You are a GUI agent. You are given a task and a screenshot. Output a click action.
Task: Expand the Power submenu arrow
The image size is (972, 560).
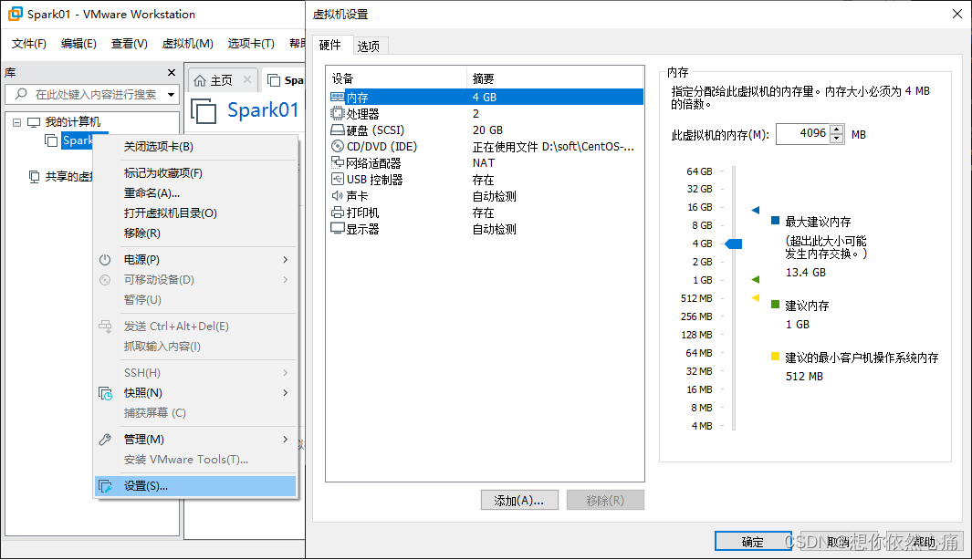pyautogui.click(x=285, y=260)
